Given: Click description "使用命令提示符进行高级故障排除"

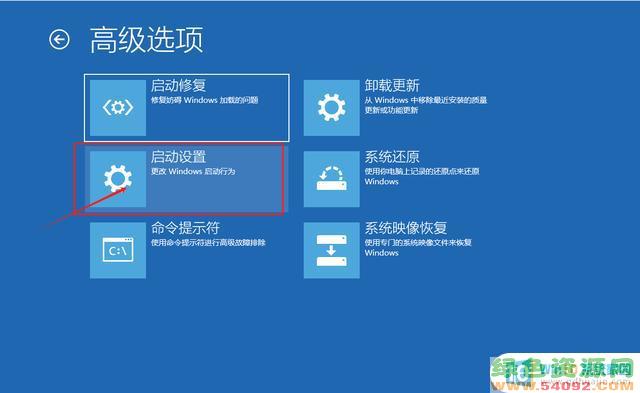Looking at the screenshot, I should 208,242.
